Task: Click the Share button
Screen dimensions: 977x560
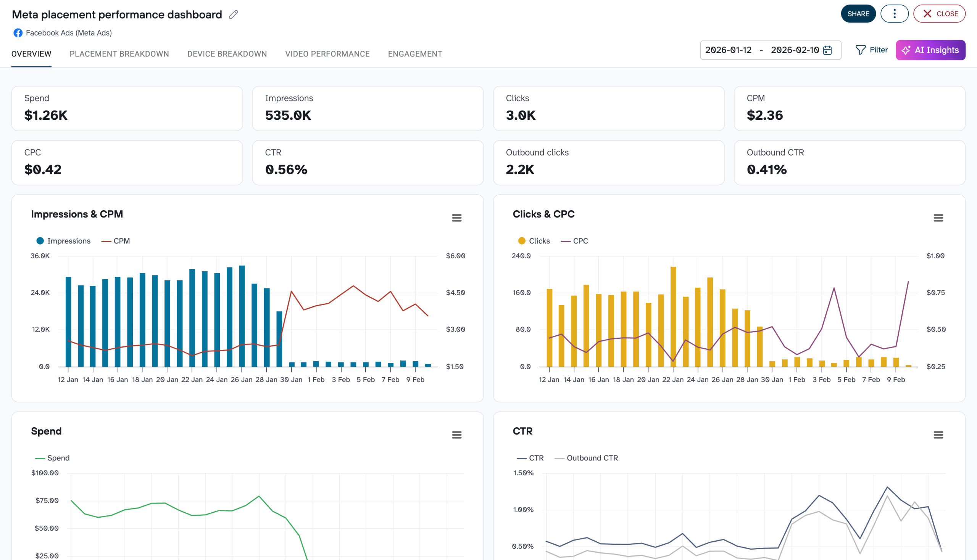Action: point(858,13)
